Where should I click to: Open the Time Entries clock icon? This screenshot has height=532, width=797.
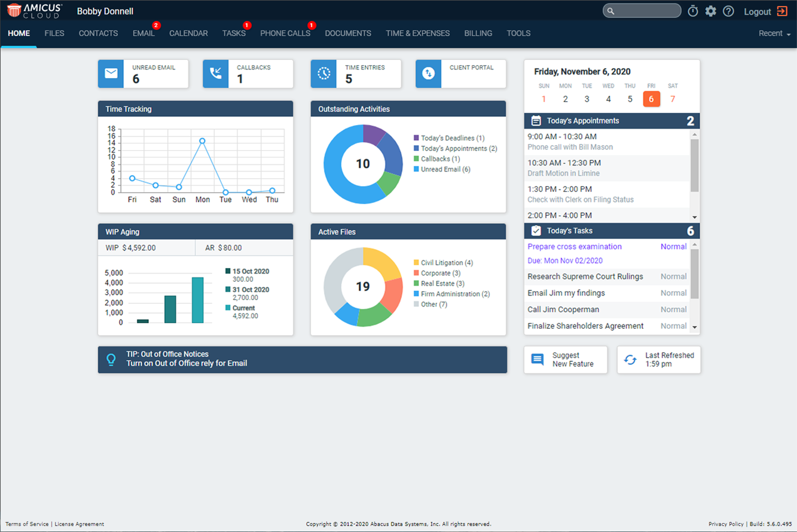pyautogui.click(x=324, y=74)
